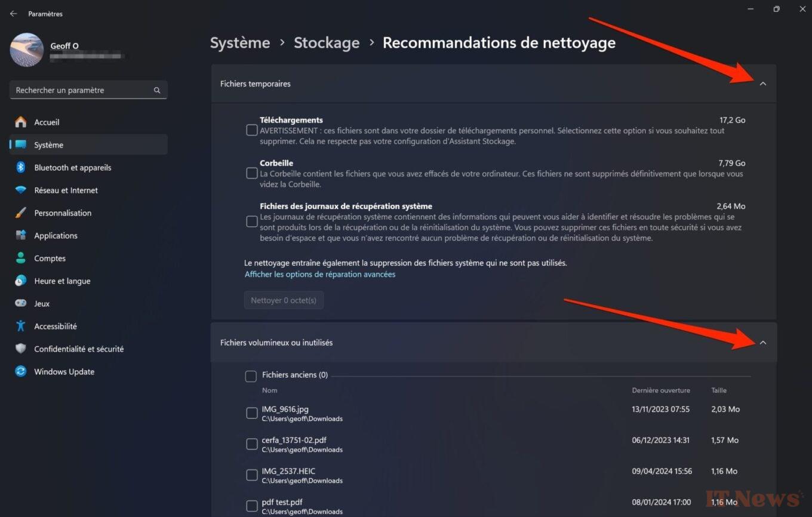Collapse the Fichiers volumineux ou inutilisés section
This screenshot has width=812, height=517.
(762, 342)
